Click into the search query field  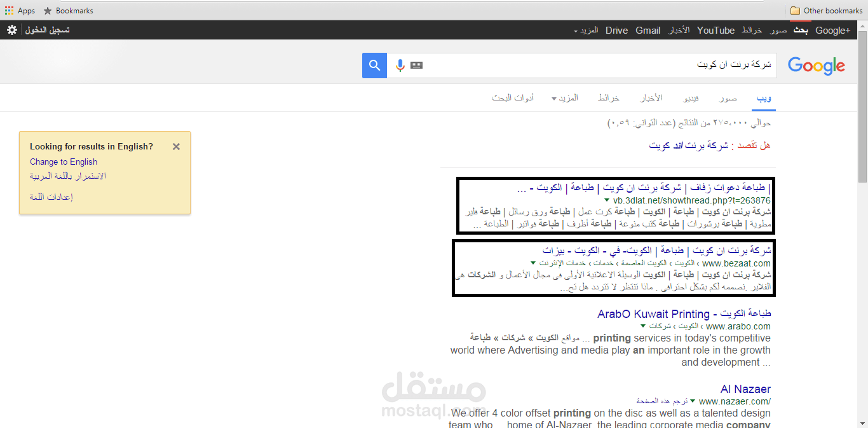(597, 66)
